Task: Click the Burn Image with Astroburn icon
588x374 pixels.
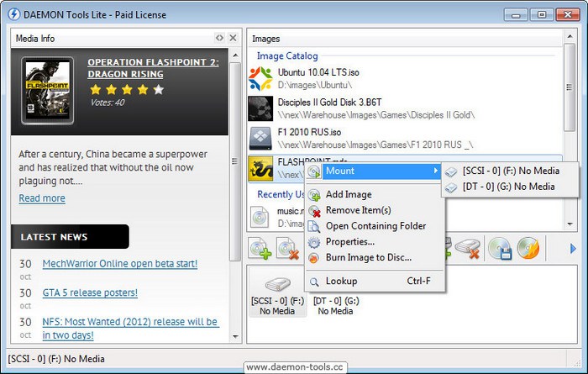Action: click(x=528, y=248)
